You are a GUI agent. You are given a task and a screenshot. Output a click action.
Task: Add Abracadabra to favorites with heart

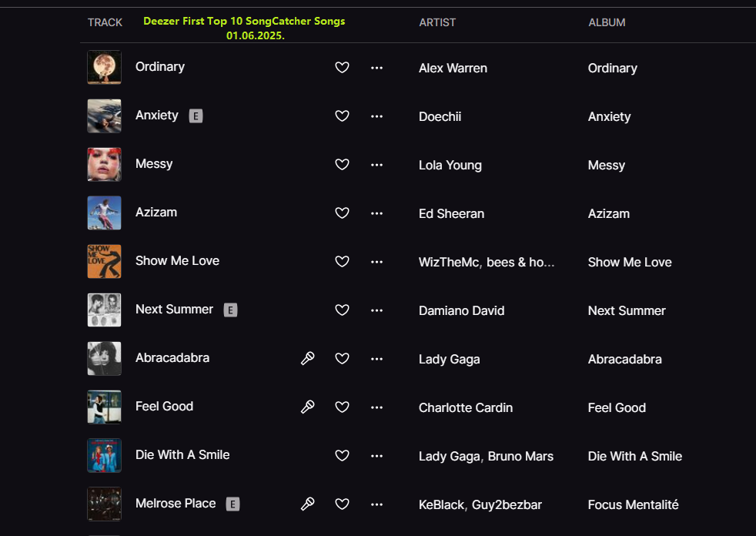[x=343, y=358]
